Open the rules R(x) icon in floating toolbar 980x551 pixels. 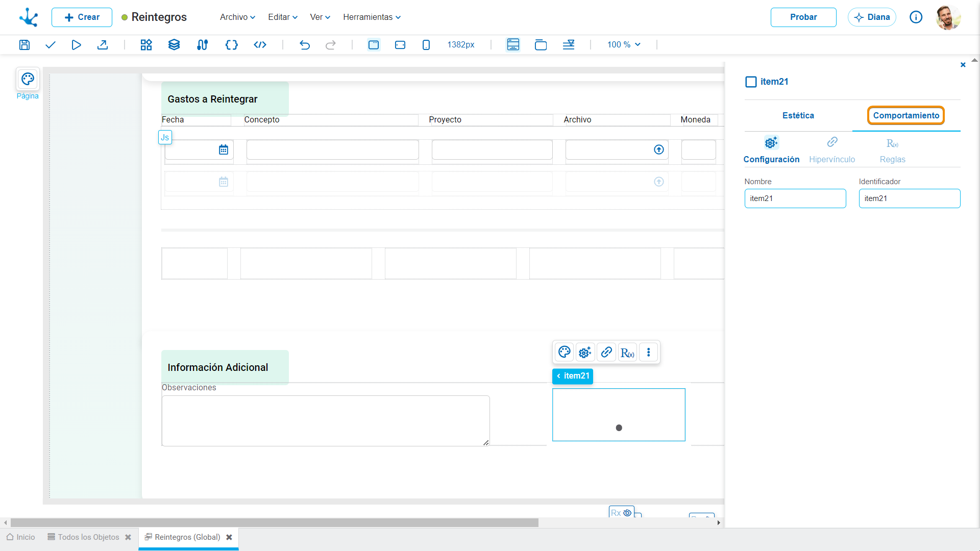pyautogui.click(x=627, y=352)
